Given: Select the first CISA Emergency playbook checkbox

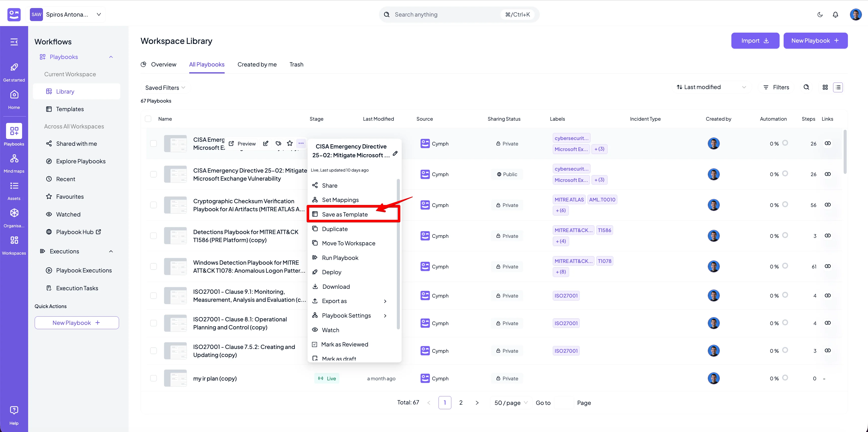Looking at the screenshot, I should (x=153, y=143).
